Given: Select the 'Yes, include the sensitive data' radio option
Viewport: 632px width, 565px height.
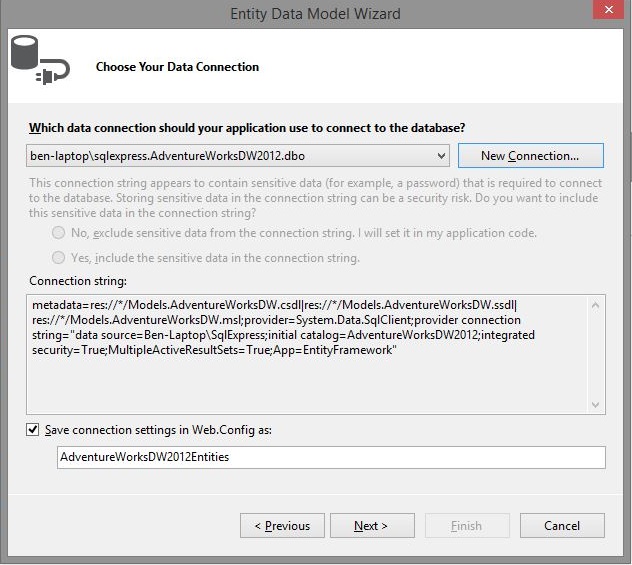Looking at the screenshot, I should pyautogui.click(x=60, y=258).
